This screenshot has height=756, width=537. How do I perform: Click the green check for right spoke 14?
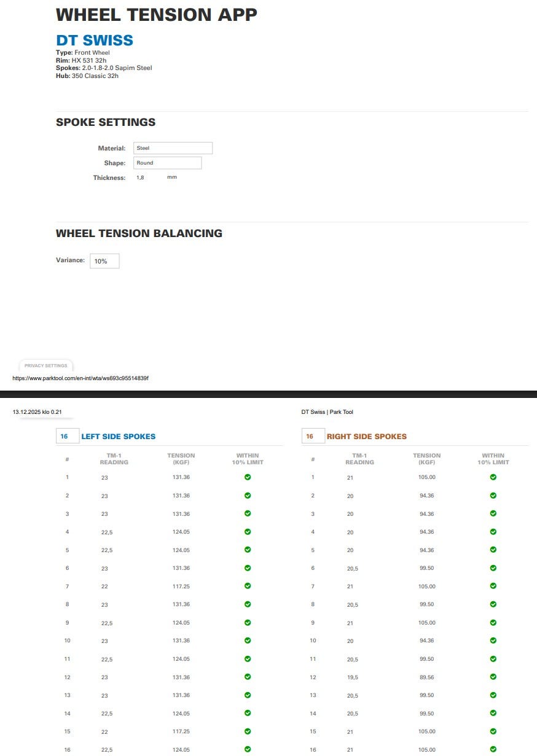493,714
